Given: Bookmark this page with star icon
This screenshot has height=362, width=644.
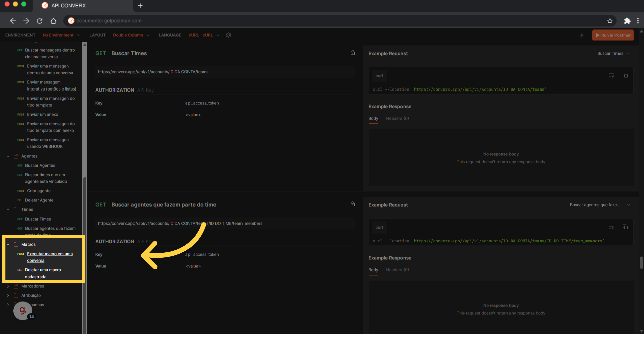Looking at the screenshot, I should tap(610, 21).
